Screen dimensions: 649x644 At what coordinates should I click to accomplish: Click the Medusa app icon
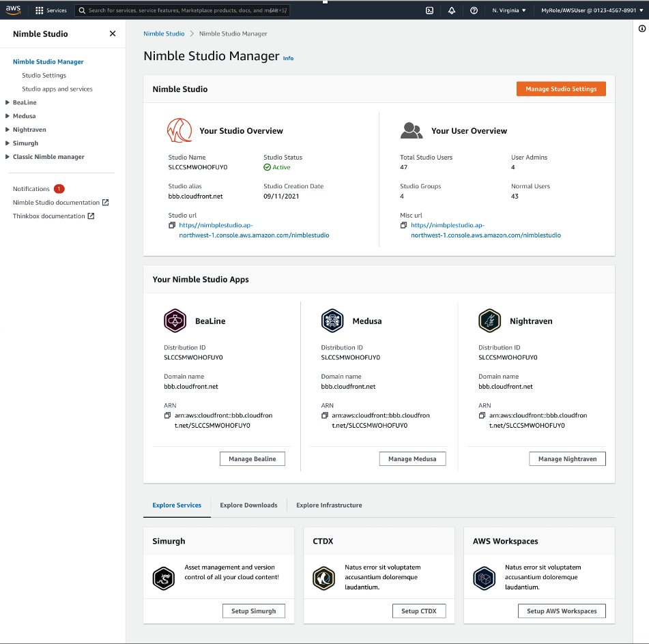[x=332, y=321]
